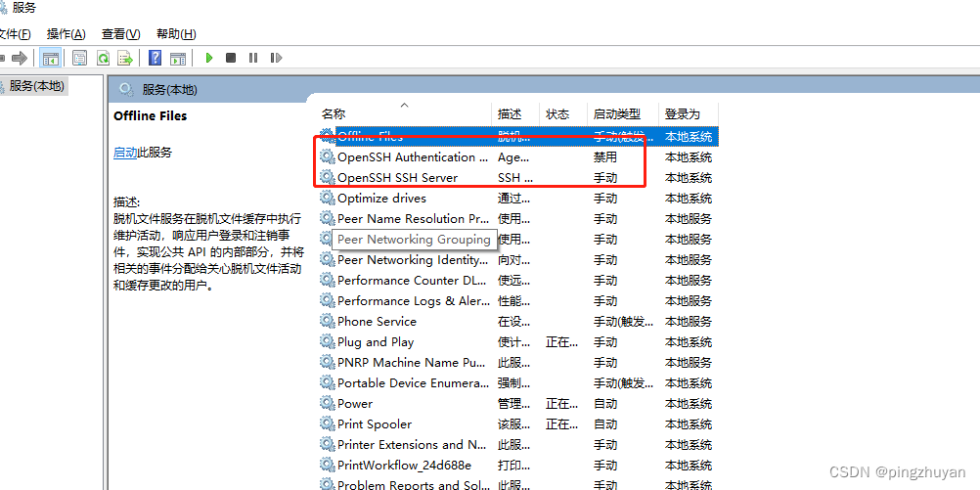Select the Optimize drives service name
The width and height of the screenshot is (980, 490).
[381, 199]
